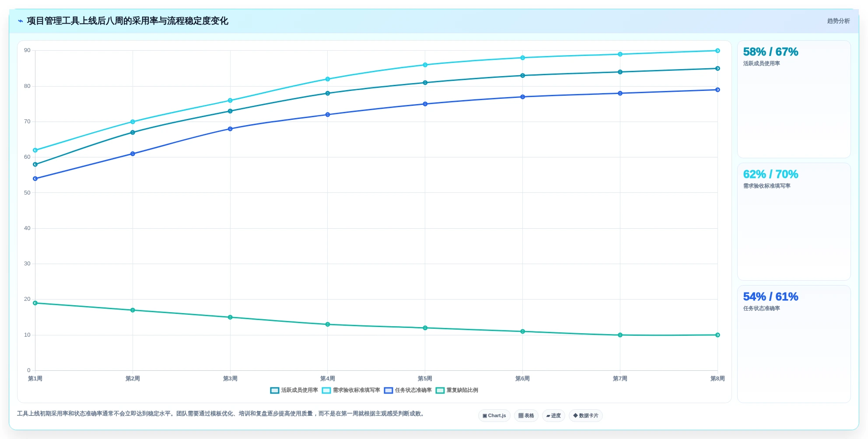Open the 62% / 70% 需求验收标准填写率 card
Screen dimensions: 868x439
(794, 222)
